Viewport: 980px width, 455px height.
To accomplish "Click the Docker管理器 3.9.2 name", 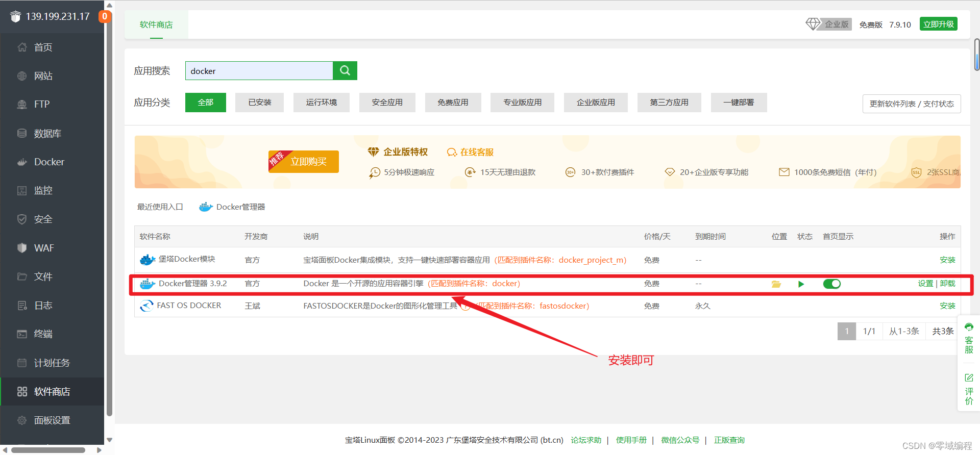I will (x=193, y=284).
